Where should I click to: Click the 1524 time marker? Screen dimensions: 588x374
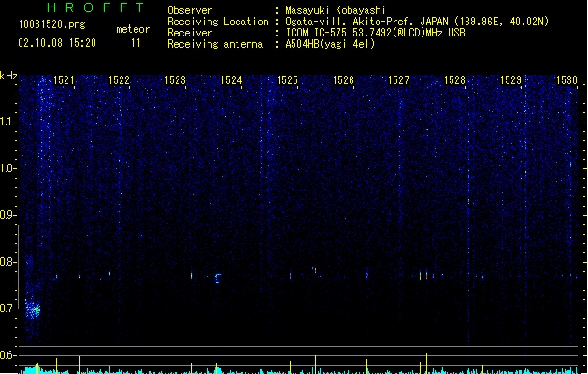(x=232, y=80)
